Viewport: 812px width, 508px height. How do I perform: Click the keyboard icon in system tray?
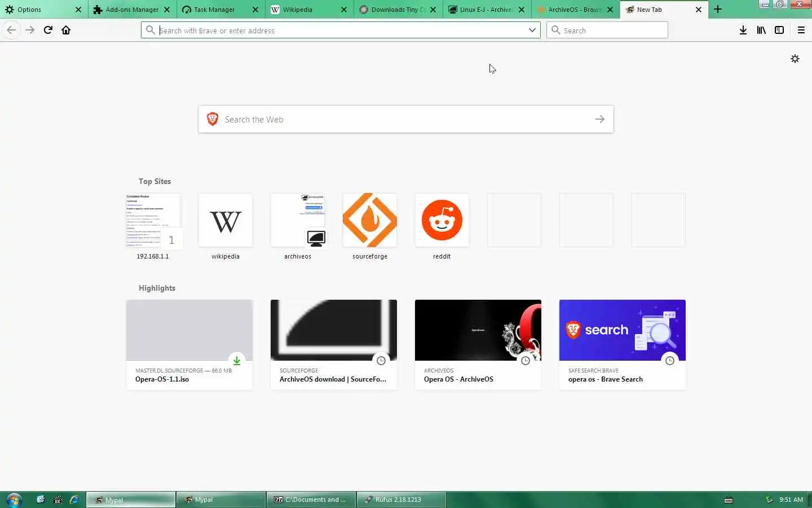[x=729, y=500]
